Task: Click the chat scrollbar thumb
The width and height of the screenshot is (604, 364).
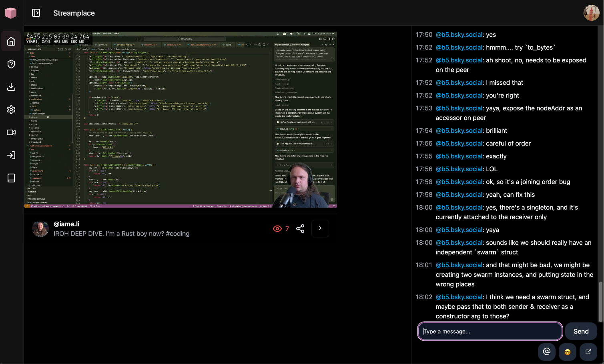Action: click(600, 302)
